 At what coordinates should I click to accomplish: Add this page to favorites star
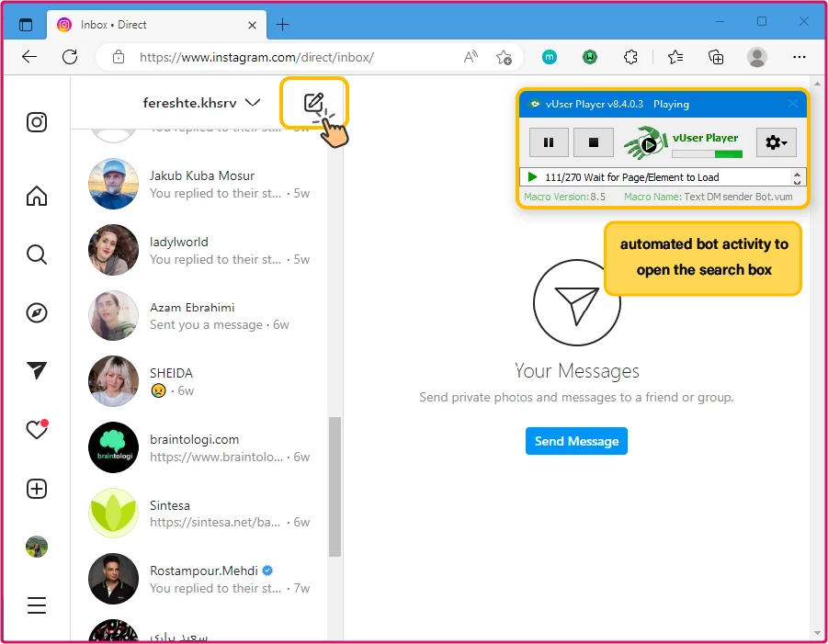[x=504, y=57]
